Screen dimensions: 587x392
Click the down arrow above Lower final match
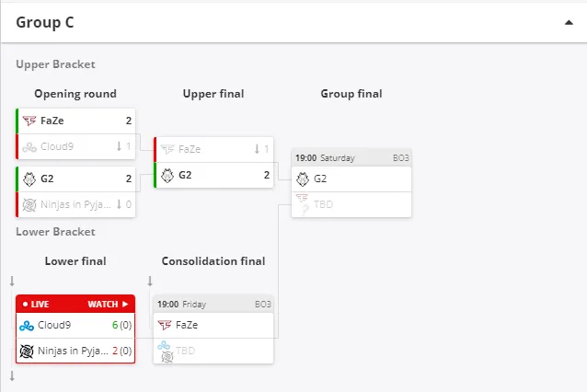coord(12,281)
